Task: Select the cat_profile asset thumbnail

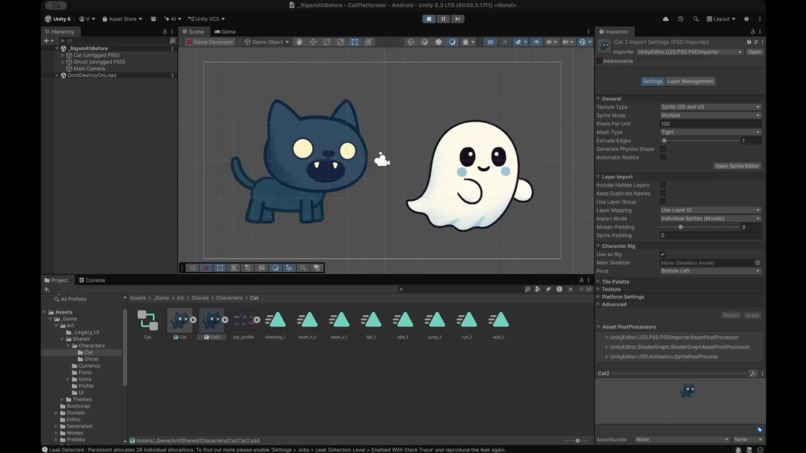Action: point(243,320)
